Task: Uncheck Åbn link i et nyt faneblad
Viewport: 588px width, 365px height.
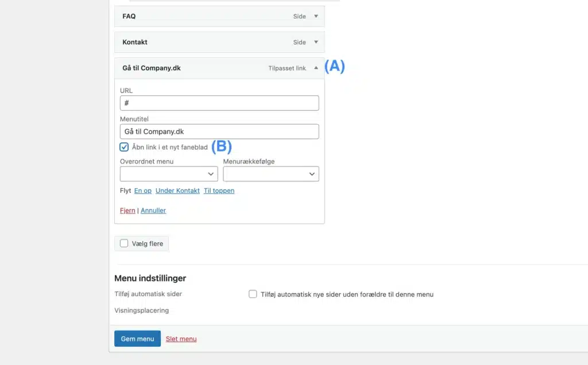Action: 124,147
